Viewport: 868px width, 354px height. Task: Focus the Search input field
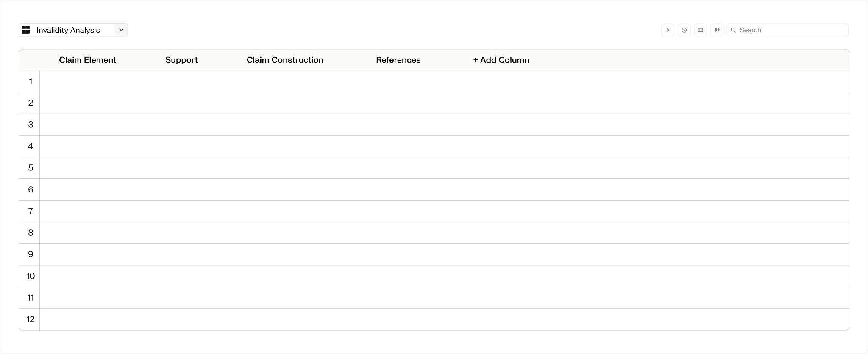point(787,30)
